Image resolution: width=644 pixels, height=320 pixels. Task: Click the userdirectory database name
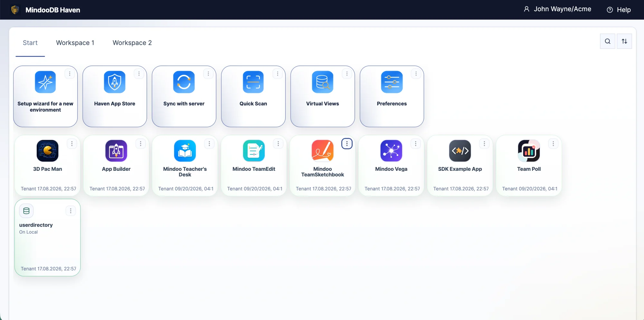36,225
